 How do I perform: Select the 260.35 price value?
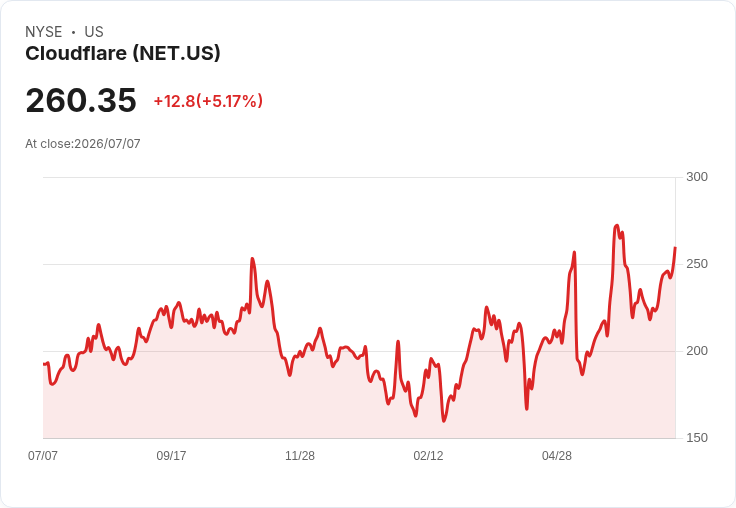[x=81, y=100]
